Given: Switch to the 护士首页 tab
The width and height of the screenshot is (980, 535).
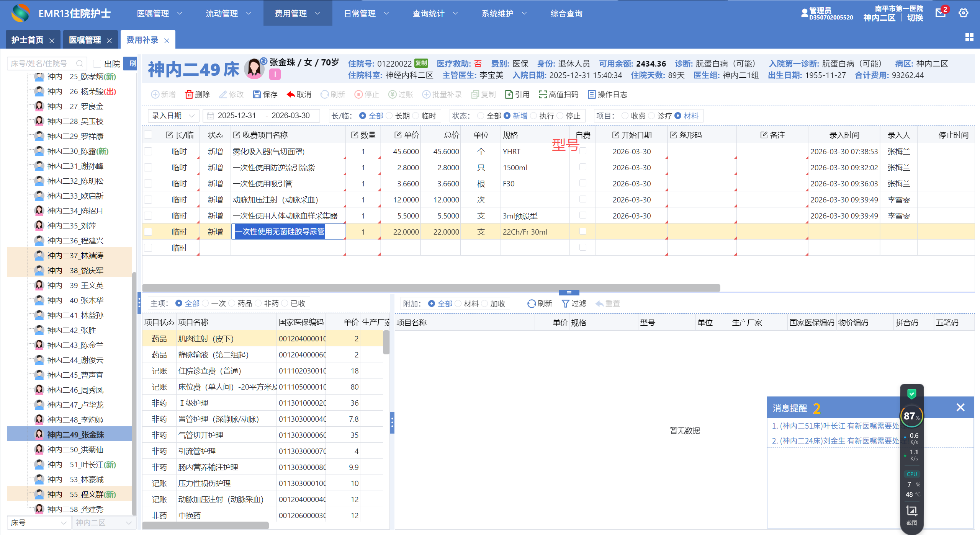Looking at the screenshot, I should [28, 40].
